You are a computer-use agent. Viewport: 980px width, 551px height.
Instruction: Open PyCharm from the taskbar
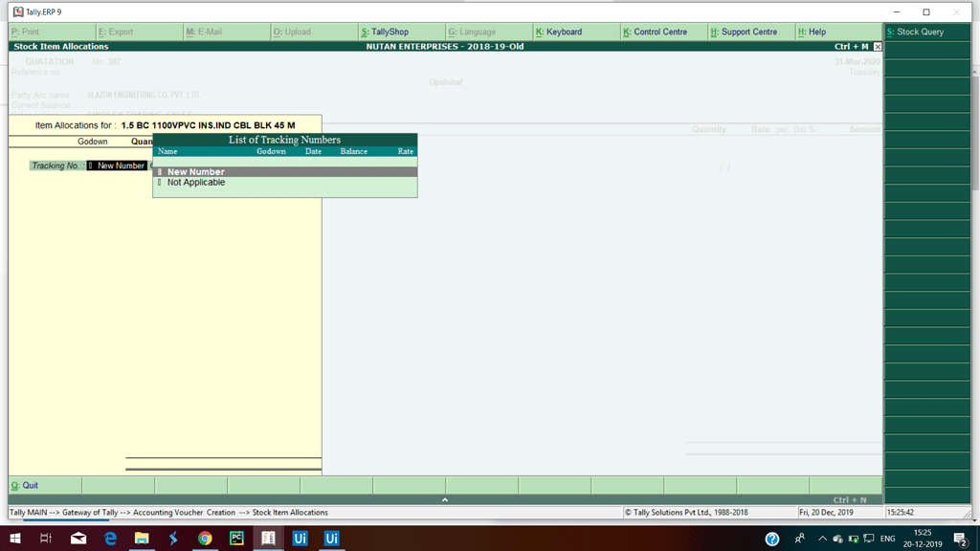(x=237, y=538)
